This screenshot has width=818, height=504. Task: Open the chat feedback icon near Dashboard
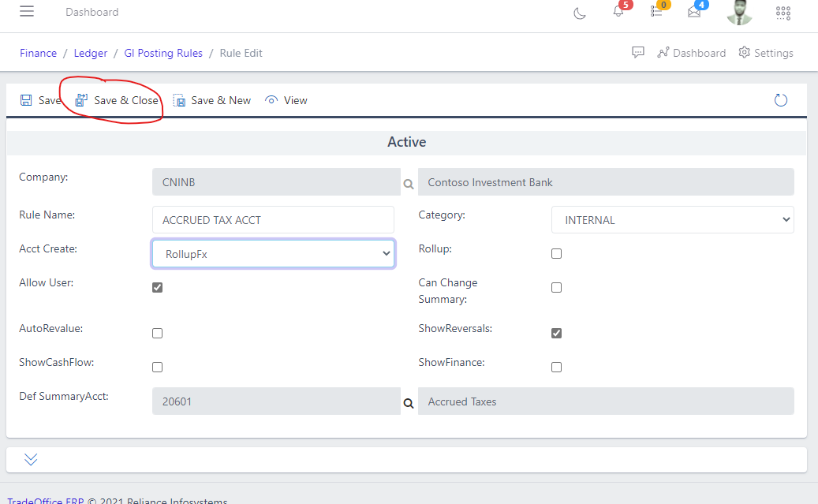(637, 52)
